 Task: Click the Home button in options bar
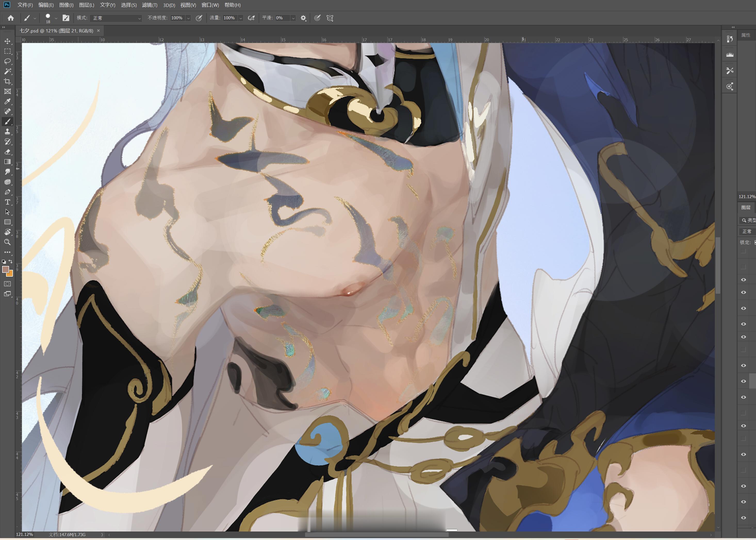[11, 18]
